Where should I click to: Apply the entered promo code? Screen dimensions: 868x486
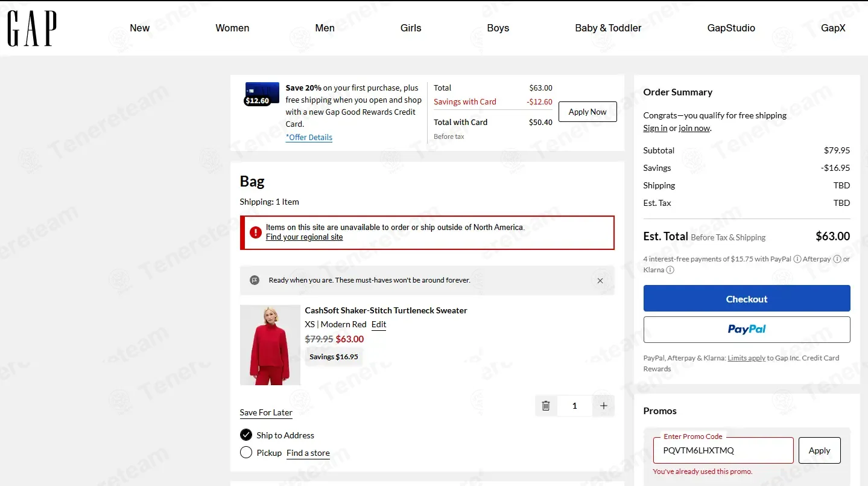click(820, 450)
